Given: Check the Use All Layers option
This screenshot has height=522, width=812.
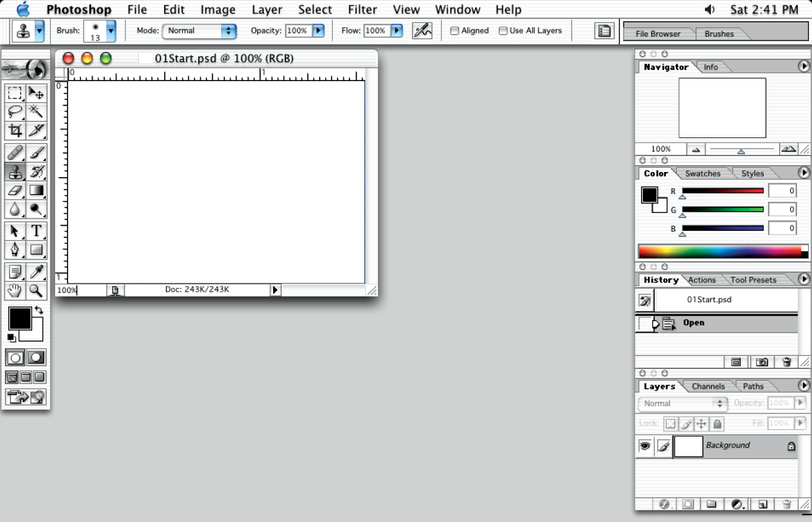Looking at the screenshot, I should [x=503, y=31].
